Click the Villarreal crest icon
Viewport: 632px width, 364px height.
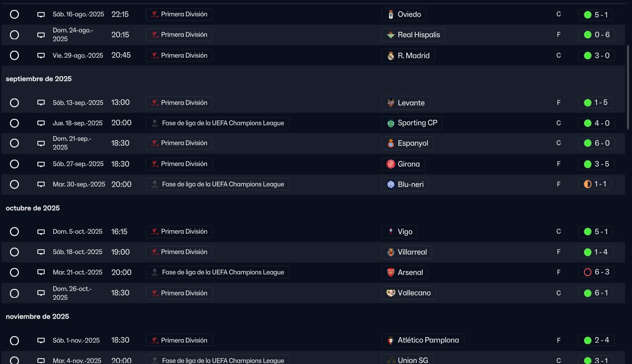click(391, 252)
